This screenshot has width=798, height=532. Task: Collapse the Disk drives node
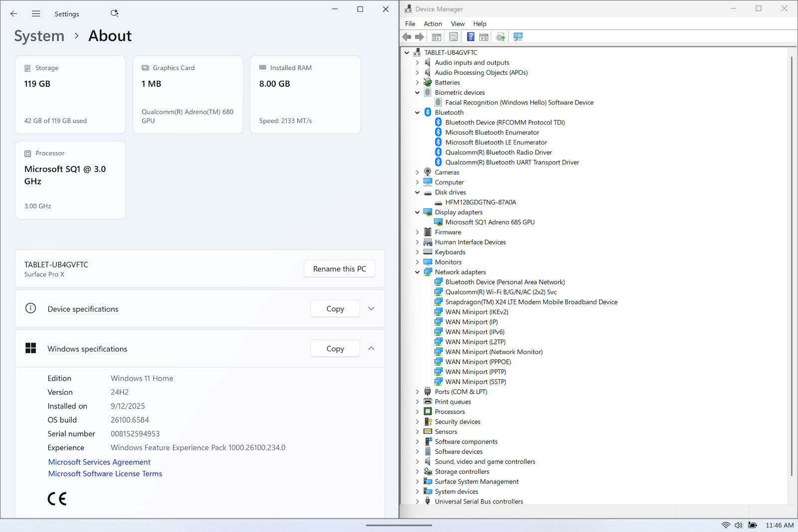(x=417, y=192)
